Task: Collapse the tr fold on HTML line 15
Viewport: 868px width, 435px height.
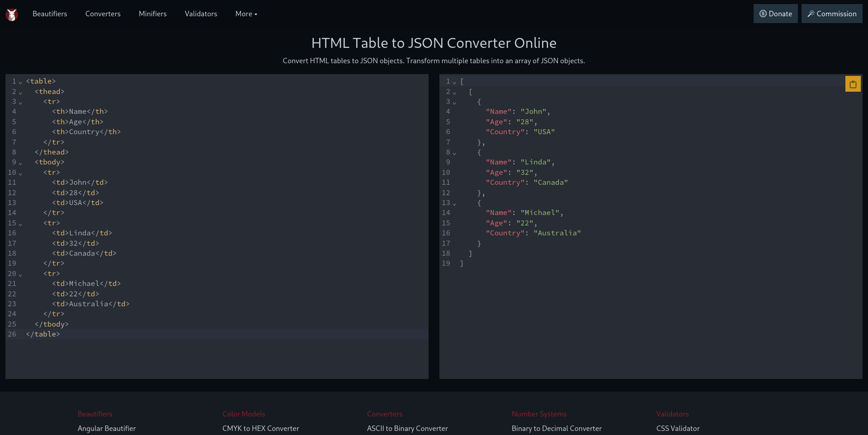Action: (20, 224)
